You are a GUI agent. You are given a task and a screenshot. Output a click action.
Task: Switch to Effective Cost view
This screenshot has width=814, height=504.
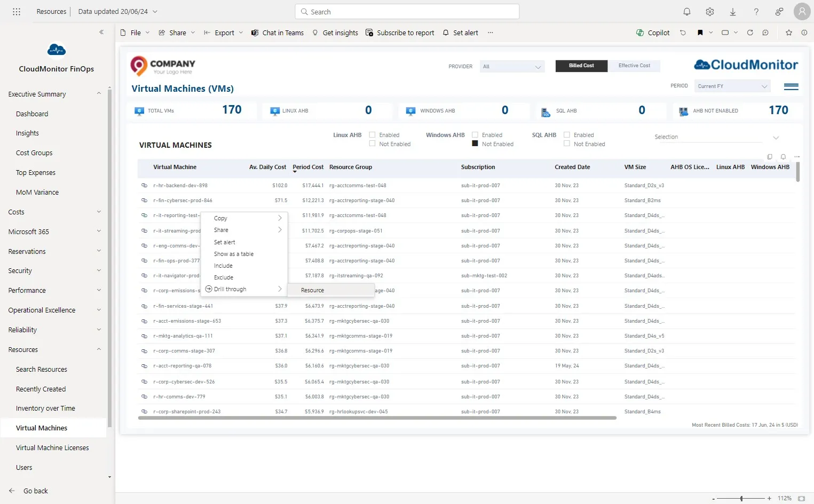point(634,66)
